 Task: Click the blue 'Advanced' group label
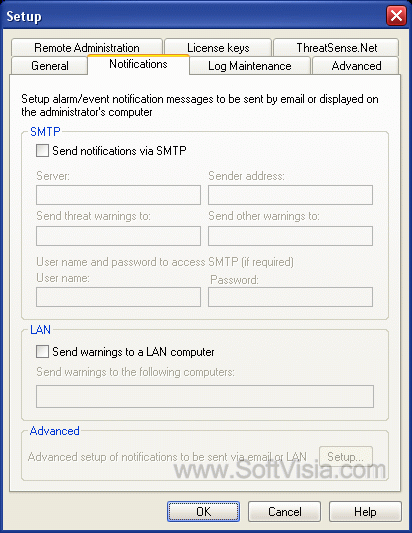point(54,431)
